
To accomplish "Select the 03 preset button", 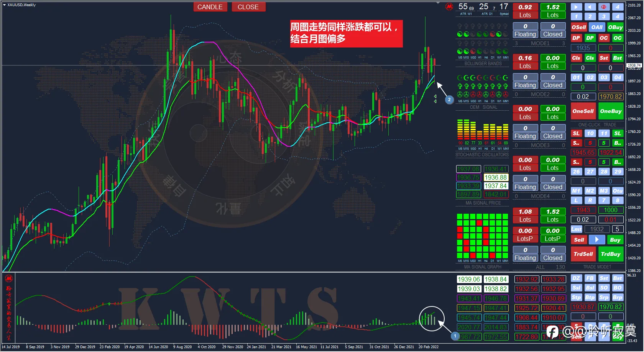I will tap(604, 77).
